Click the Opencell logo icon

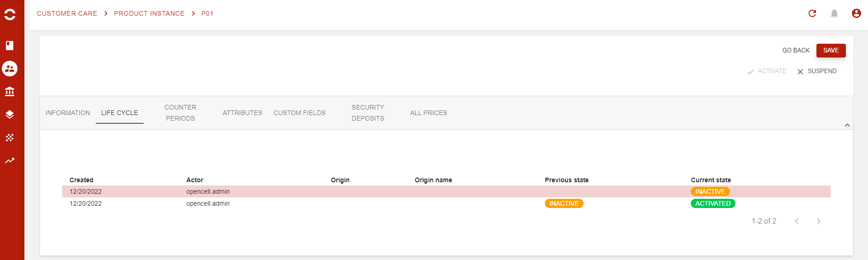[10, 14]
